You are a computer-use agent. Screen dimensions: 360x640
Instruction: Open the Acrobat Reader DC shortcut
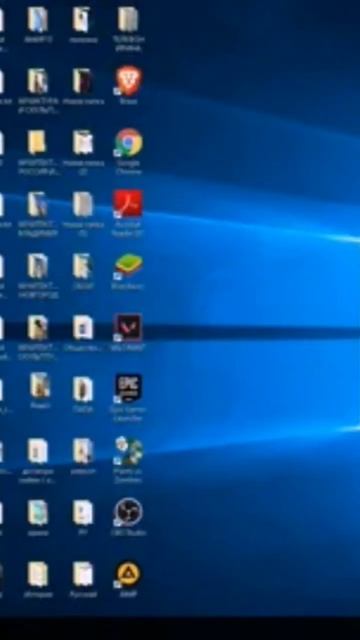pos(128,204)
